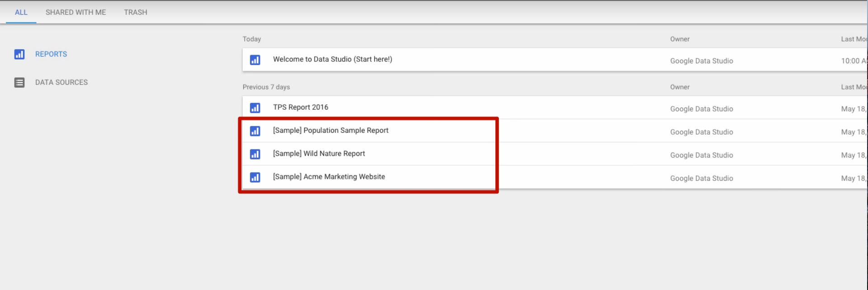
Task: Click May 18 date in Wild Nature Report row
Action: click(854, 155)
